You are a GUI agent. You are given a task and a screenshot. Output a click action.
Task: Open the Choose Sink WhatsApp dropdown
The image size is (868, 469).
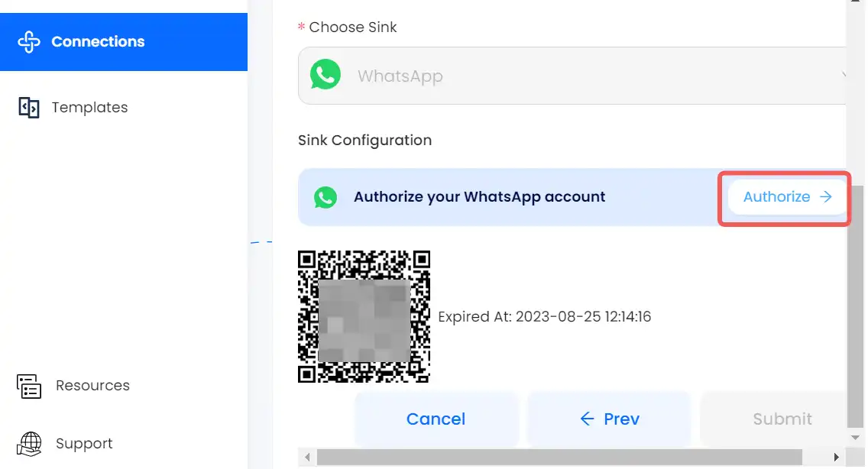point(572,76)
